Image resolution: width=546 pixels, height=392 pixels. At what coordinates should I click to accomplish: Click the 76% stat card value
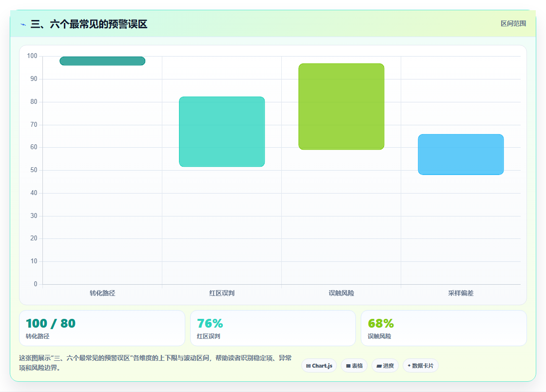pos(210,323)
